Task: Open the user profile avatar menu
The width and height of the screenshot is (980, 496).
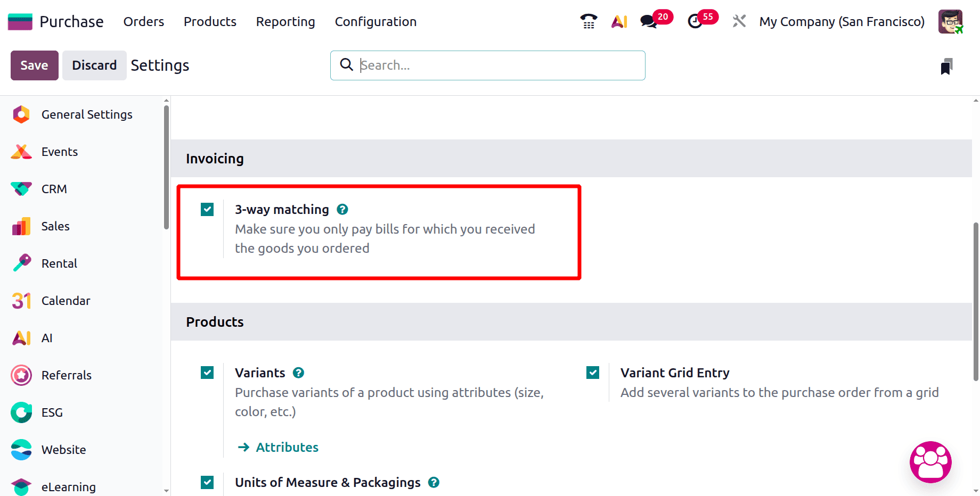Action: (950, 21)
